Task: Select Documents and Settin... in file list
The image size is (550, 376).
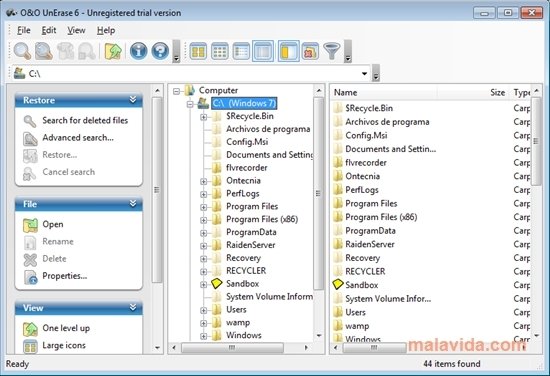Action: coord(390,149)
